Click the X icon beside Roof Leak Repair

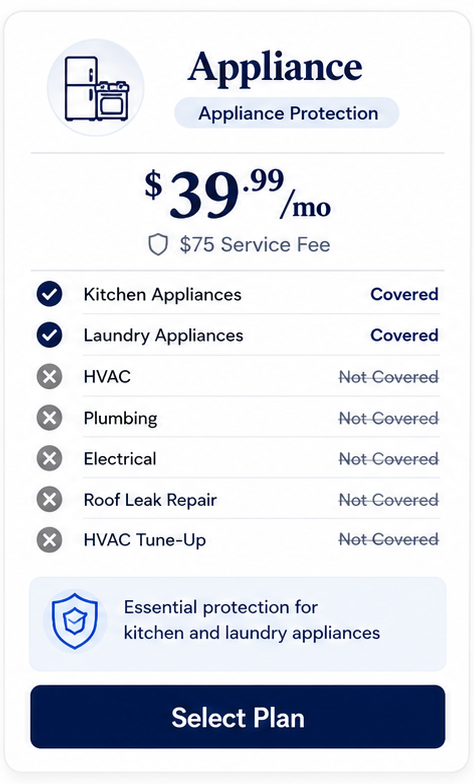(50, 499)
